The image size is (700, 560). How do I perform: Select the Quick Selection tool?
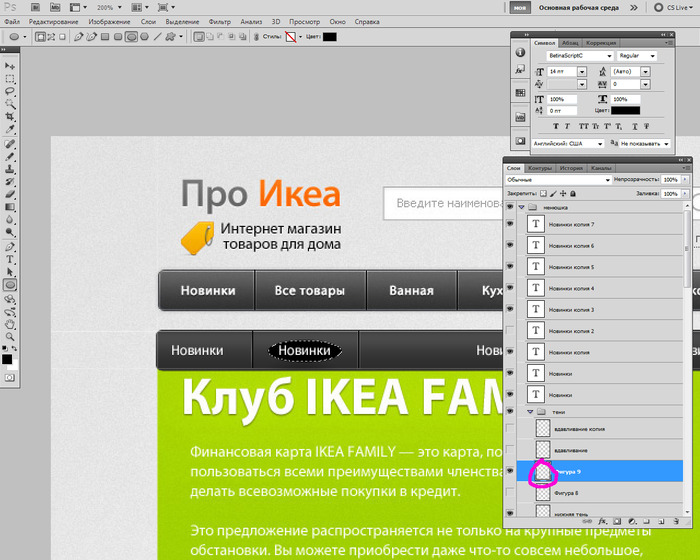point(10,104)
